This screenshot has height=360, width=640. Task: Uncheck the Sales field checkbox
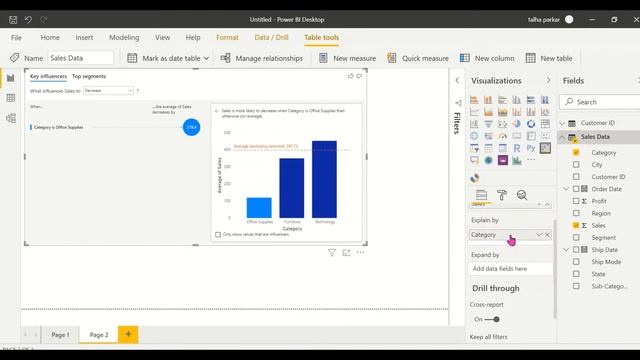coord(576,225)
